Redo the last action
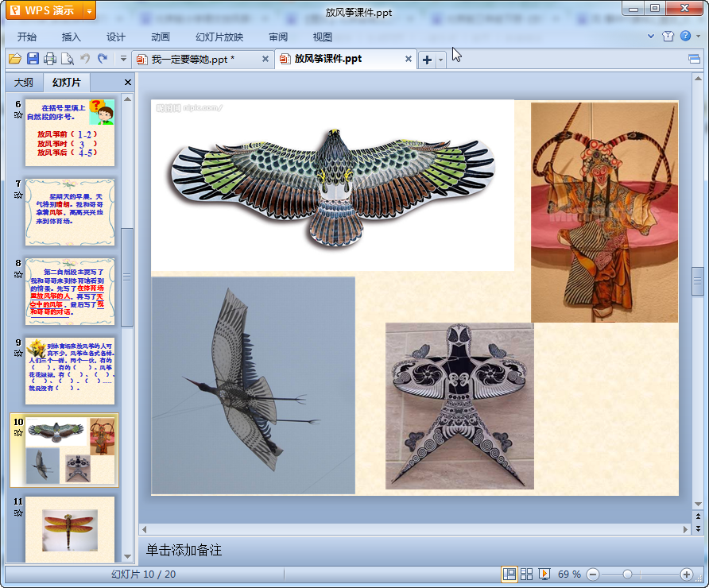Viewport: 709px width, 588px height. [x=103, y=58]
